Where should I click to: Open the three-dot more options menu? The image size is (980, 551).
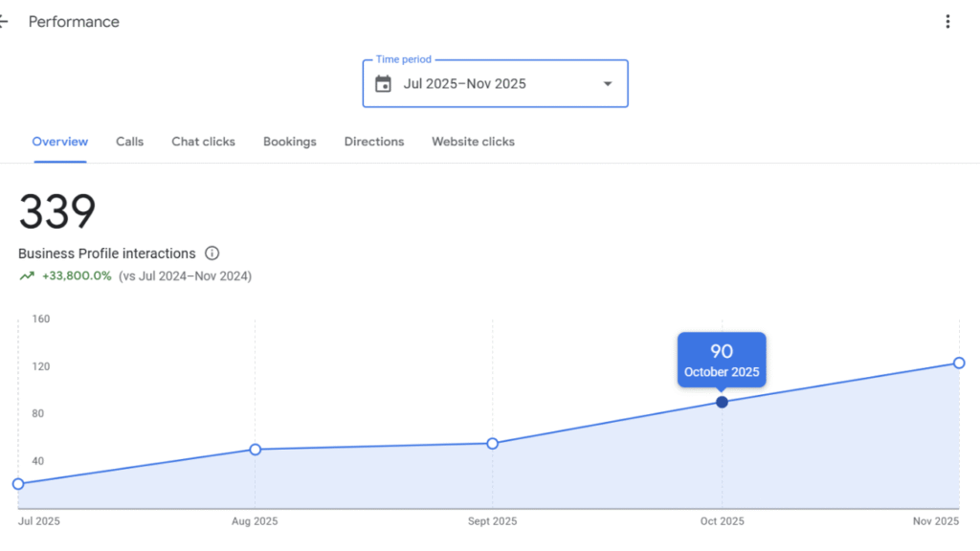(947, 22)
